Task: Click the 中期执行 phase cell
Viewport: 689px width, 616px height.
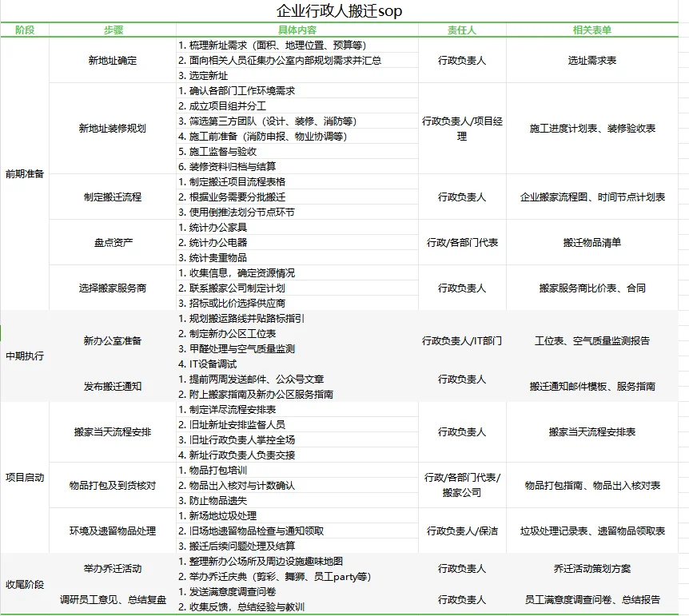Action: click(x=25, y=357)
